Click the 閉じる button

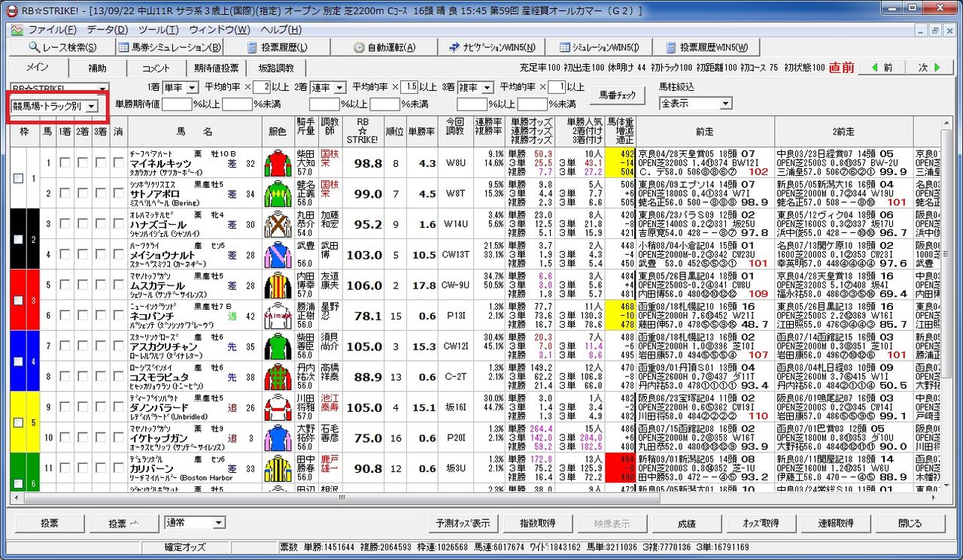click(x=910, y=523)
